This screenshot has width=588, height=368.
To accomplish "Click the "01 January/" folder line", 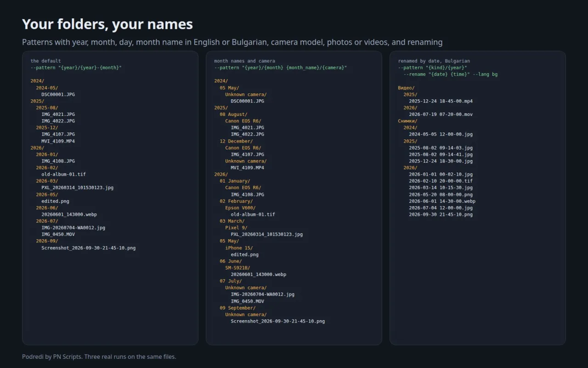I will coord(235,181).
